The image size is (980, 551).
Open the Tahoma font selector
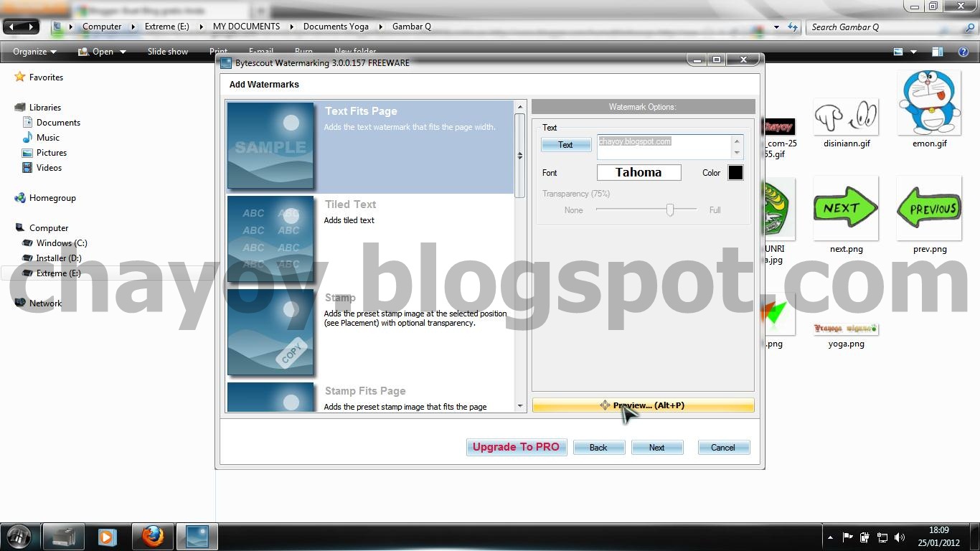pos(639,172)
